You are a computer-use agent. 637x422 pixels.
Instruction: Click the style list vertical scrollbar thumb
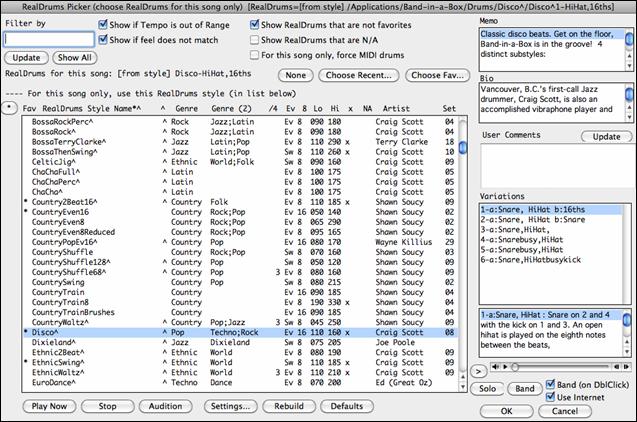tap(463, 147)
